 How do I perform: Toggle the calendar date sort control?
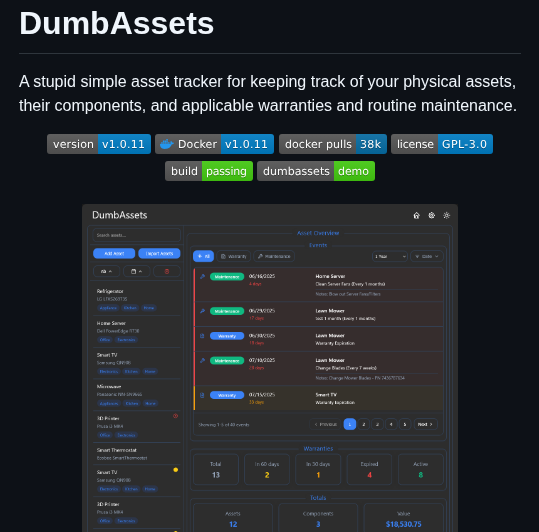click(136, 271)
